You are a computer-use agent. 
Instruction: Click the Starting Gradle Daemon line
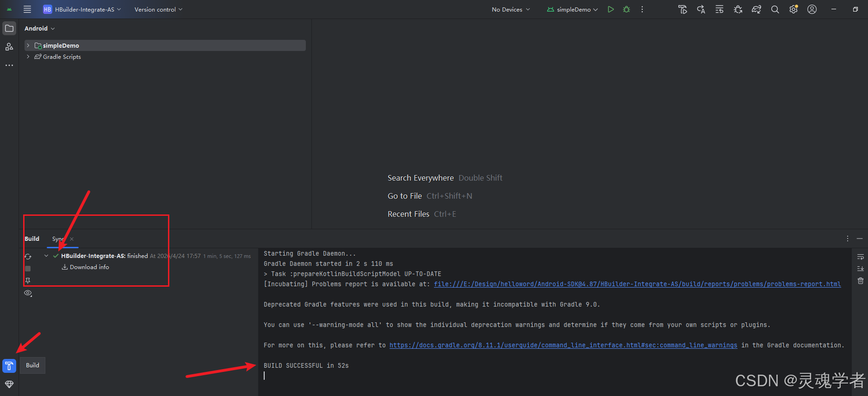(x=310, y=253)
